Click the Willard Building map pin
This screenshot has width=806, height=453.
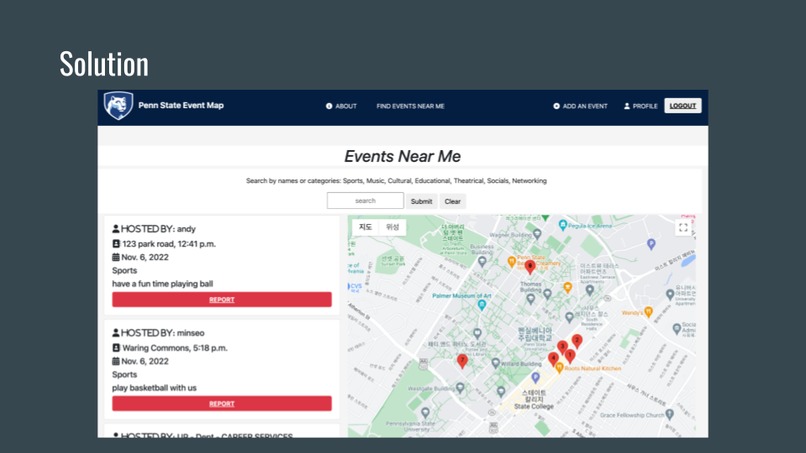495,363
